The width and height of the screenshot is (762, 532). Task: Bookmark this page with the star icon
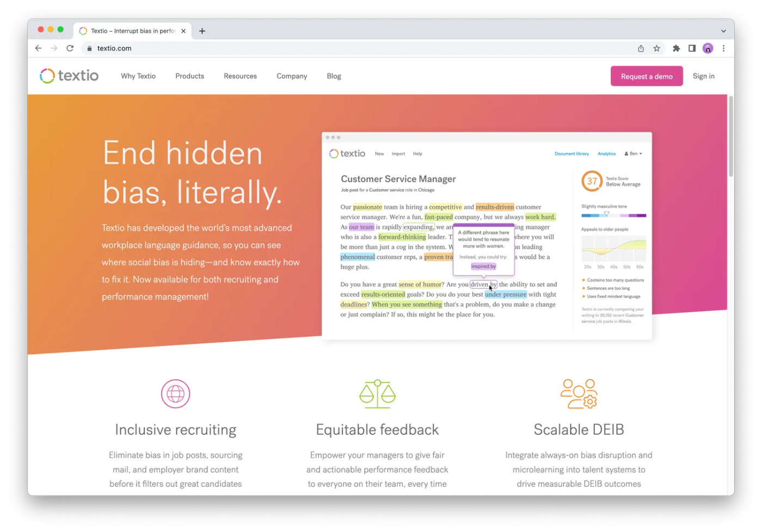click(x=657, y=48)
